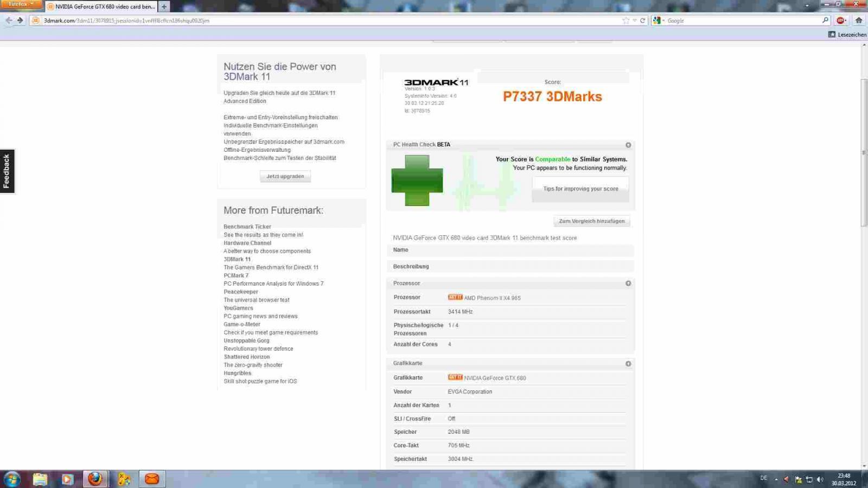This screenshot has width=868, height=488.
Task: Click GET IT badge next to AMD Phenom
Action: coord(455,297)
